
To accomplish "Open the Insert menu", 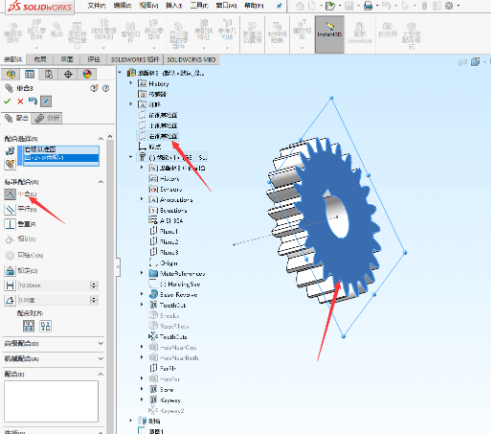I will click(x=174, y=6).
